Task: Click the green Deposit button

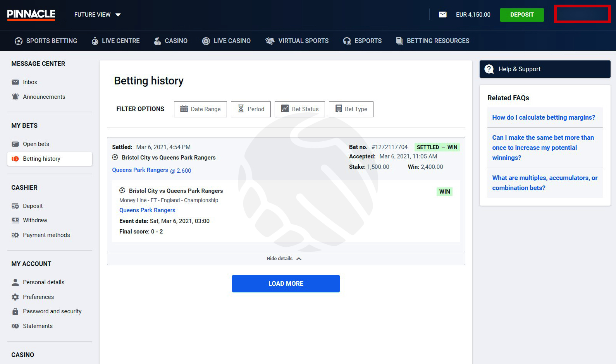Action: tap(522, 15)
